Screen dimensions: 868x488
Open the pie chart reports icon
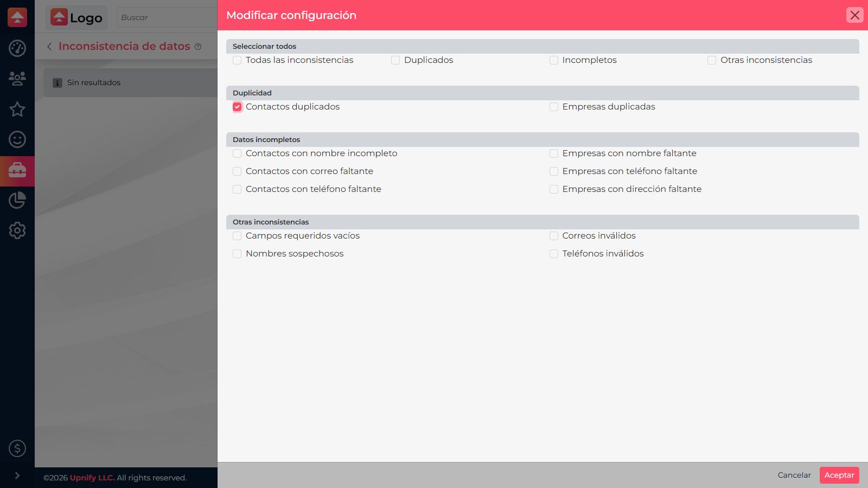click(x=17, y=200)
